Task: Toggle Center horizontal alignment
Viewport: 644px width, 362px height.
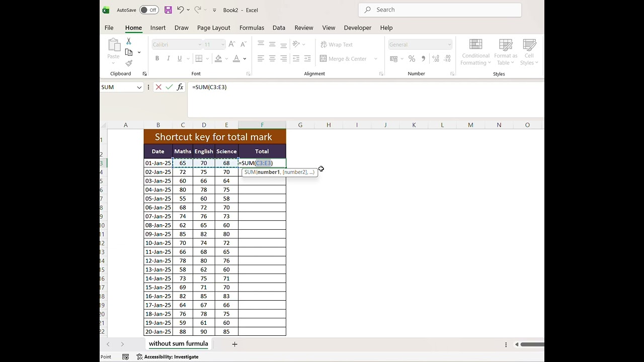Action: pyautogui.click(x=272, y=58)
